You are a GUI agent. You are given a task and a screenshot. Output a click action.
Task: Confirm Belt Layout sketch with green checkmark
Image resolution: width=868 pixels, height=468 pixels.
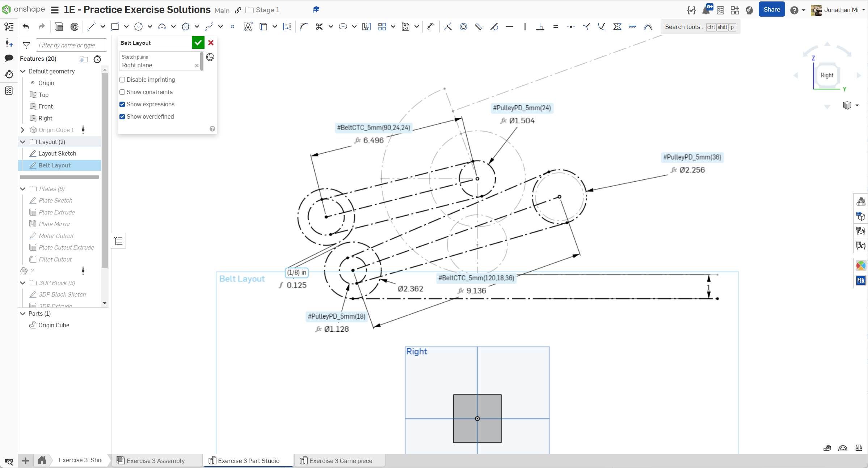coord(198,43)
